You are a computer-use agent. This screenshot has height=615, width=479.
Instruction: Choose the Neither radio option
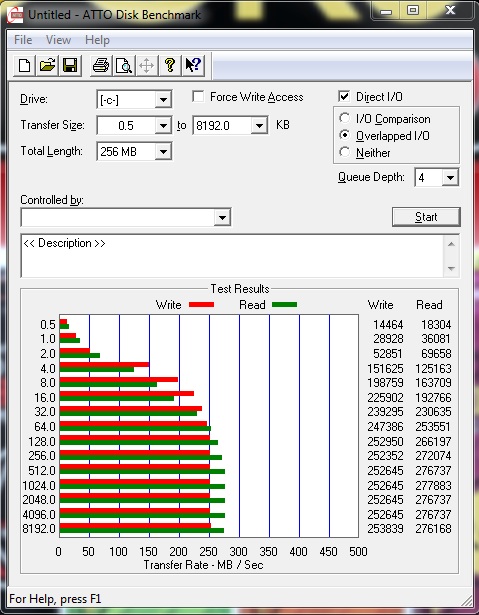344,152
